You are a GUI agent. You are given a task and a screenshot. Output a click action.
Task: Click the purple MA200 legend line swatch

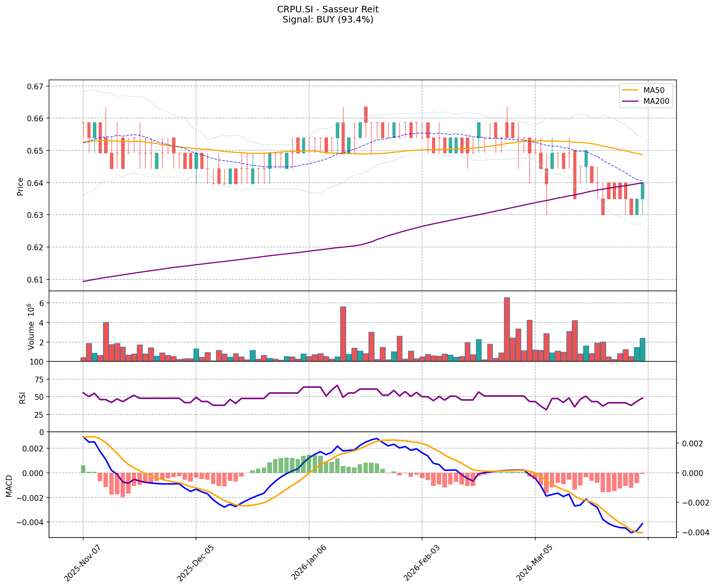tap(630, 101)
